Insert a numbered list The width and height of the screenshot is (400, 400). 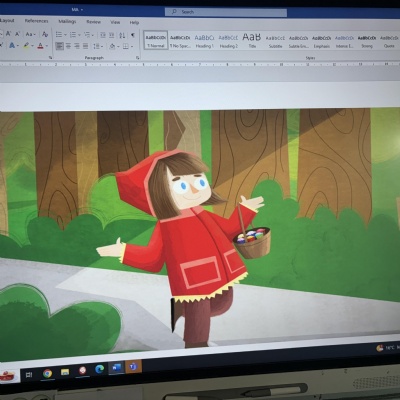pos(73,35)
